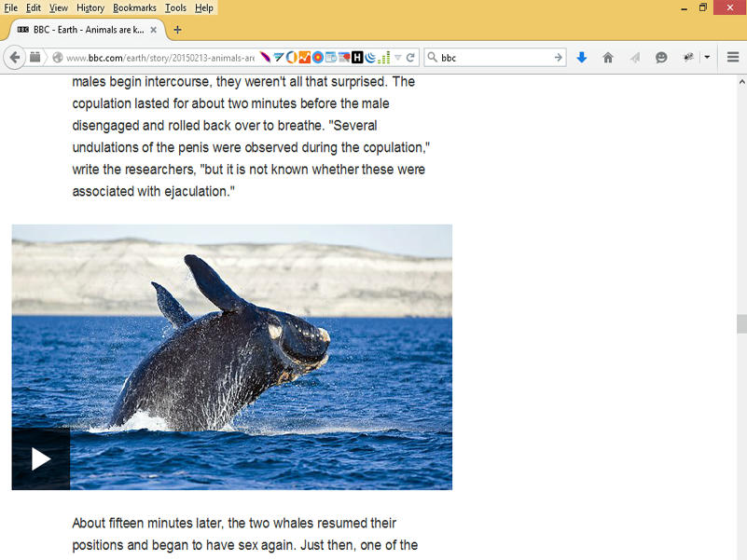The image size is (747, 560).
Task: Click the black H extension icon
Action: point(357,58)
